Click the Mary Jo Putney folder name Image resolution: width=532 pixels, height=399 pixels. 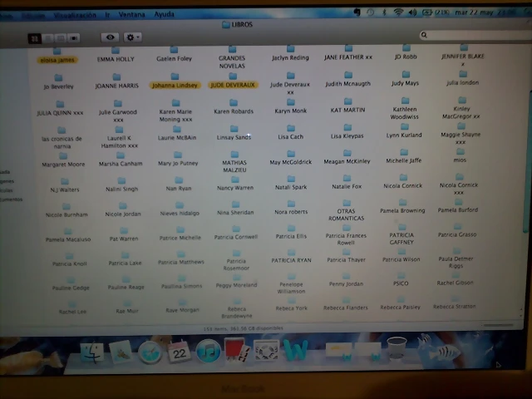(x=178, y=163)
